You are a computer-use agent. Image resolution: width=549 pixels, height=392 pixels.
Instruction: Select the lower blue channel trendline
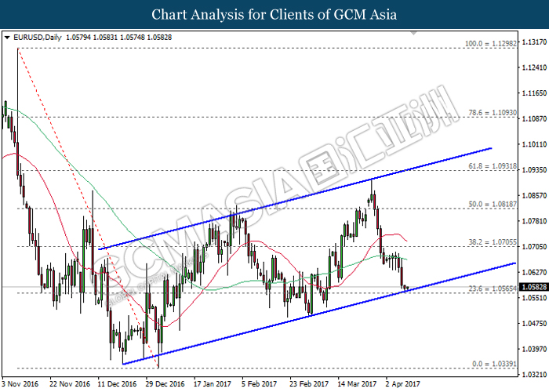(318, 314)
